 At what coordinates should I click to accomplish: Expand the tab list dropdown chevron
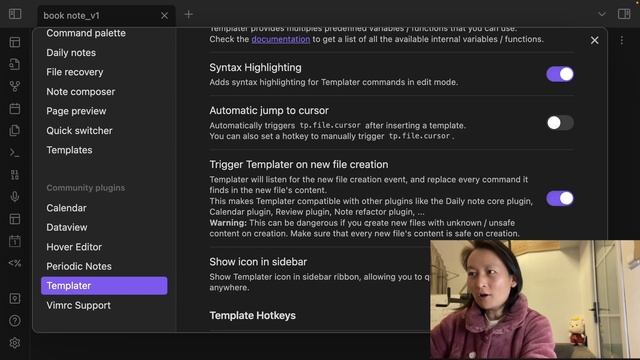pos(602,14)
